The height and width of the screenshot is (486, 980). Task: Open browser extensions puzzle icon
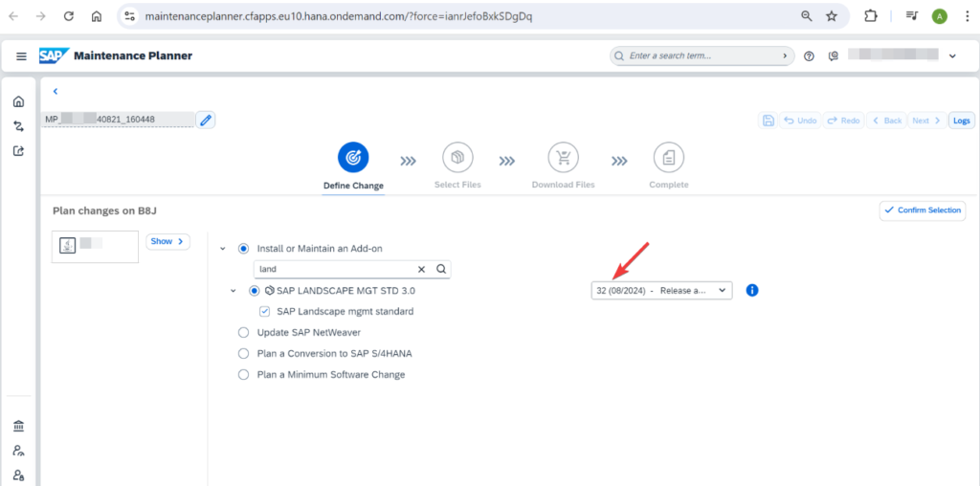[x=870, y=16]
